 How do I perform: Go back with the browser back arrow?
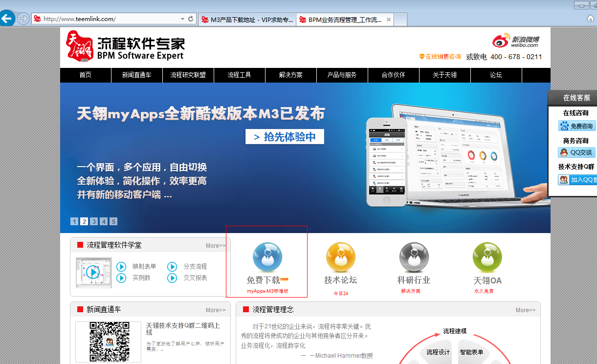[6, 19]
